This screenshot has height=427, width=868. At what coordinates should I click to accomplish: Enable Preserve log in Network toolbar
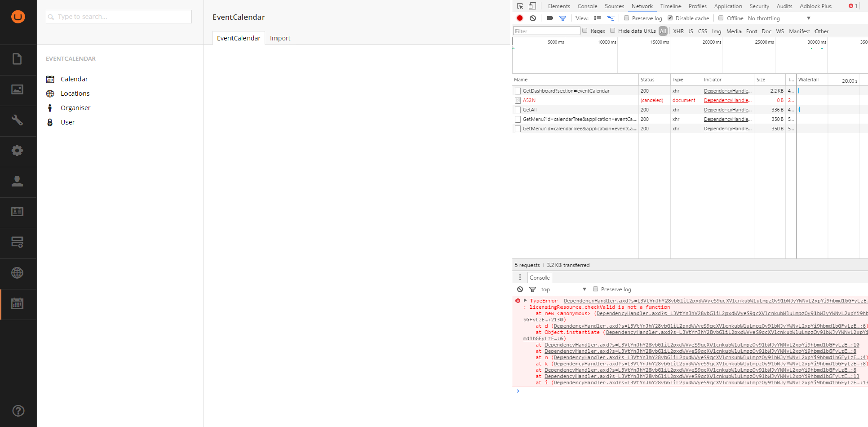coord(626,18)
